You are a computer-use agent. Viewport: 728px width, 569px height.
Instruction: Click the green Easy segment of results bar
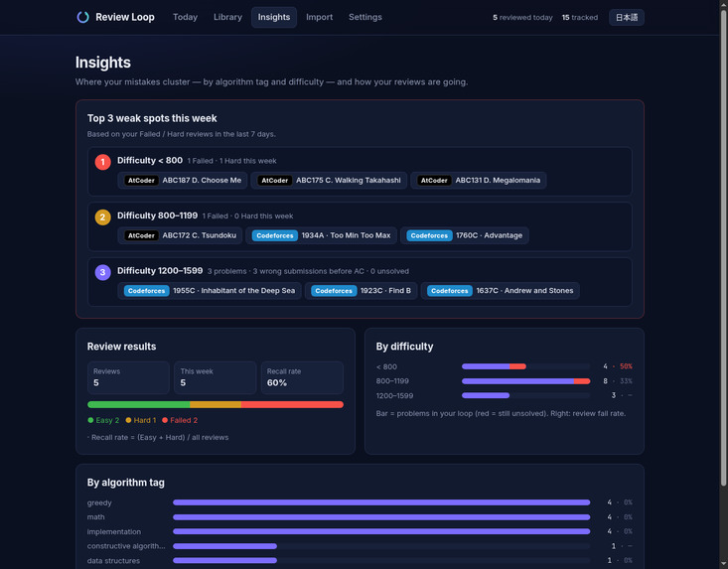tap(138, 405)
